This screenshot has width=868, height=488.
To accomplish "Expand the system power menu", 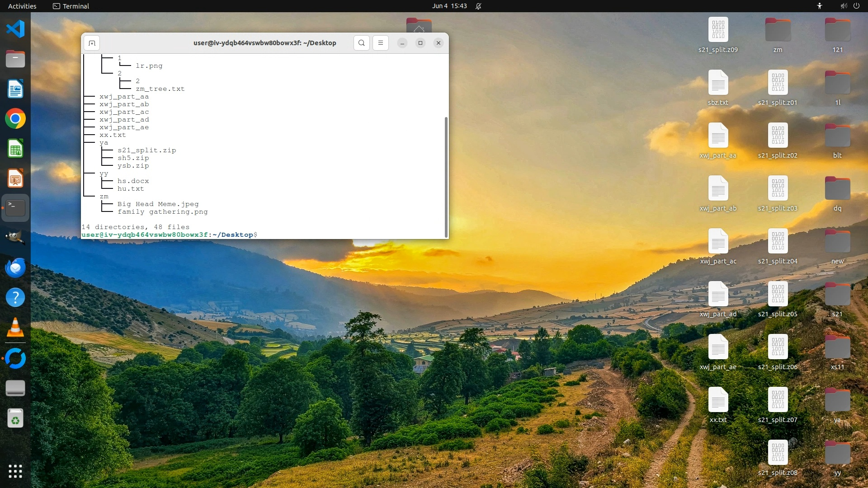I will pos(856,6).
